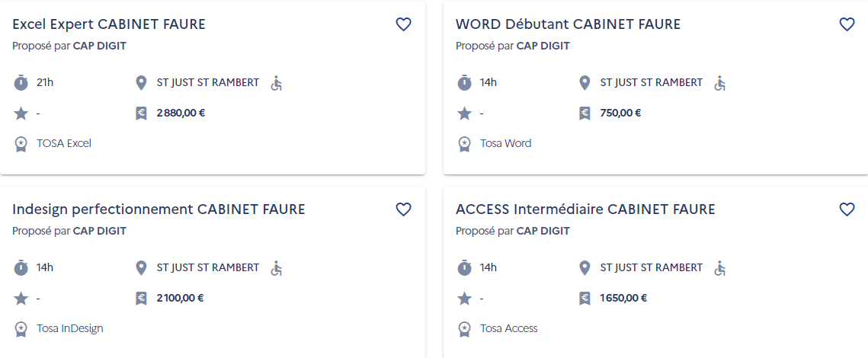The width and height of the screenshot is (868, 358).
Task: Open Indesign perfectionnement CABINET FAURE course
Action: [x=159, y=209]
